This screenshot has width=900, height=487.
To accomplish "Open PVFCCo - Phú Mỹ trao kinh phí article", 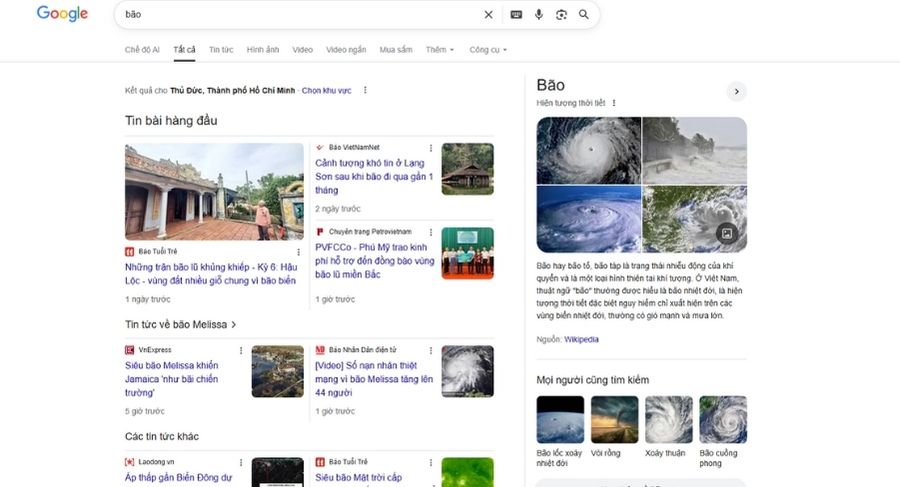I will pyautogui.click(x=374, y=261).
